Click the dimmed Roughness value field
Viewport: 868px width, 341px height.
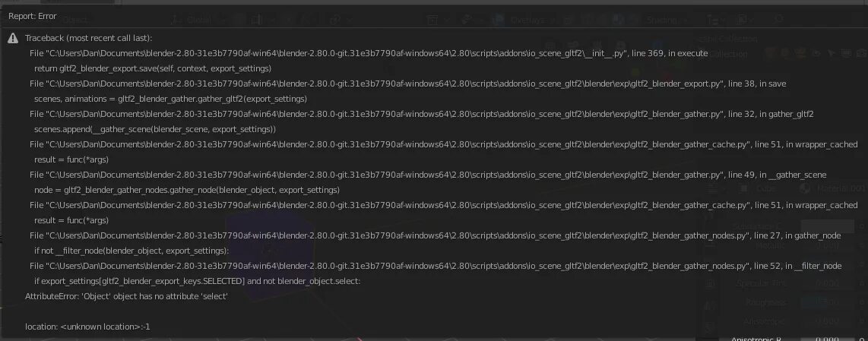click(x=828, y=302)
